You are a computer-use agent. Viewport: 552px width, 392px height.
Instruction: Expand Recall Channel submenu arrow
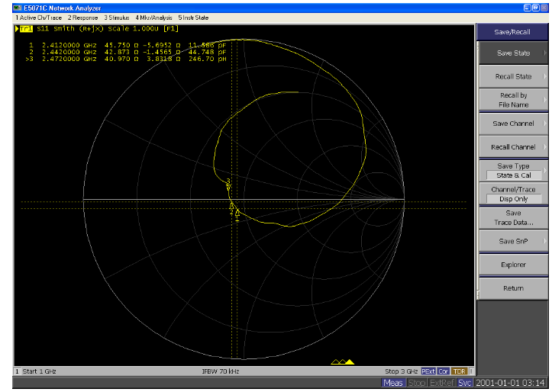point(544,147)
